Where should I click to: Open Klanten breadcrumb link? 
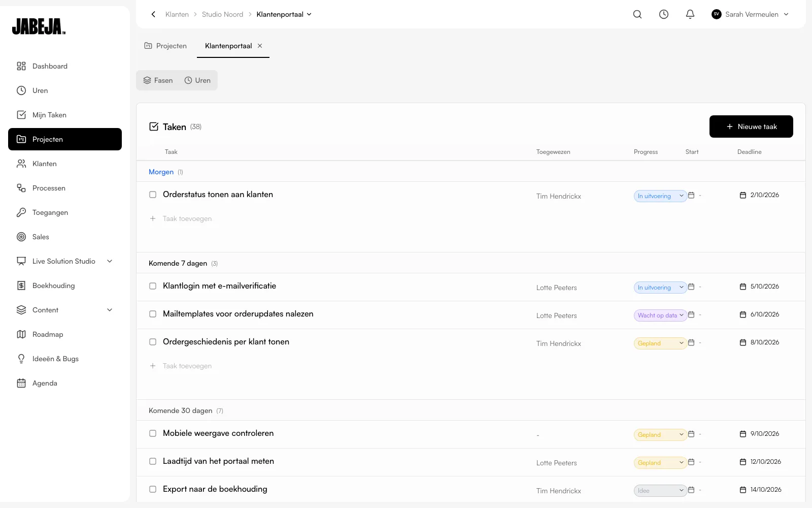[177, 14]
